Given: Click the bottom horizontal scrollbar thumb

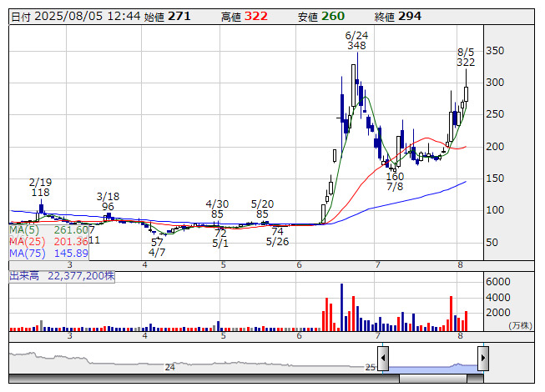Looking at the screenshot, I should pos(442,379).
